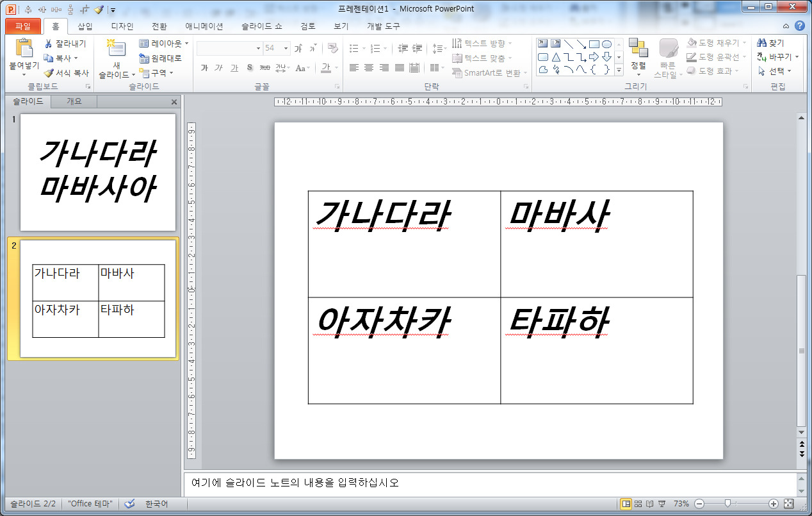Expand the shapes gallery More arrow
The width and height of the screenshot is (812, 516).
(x=619, y=70)
